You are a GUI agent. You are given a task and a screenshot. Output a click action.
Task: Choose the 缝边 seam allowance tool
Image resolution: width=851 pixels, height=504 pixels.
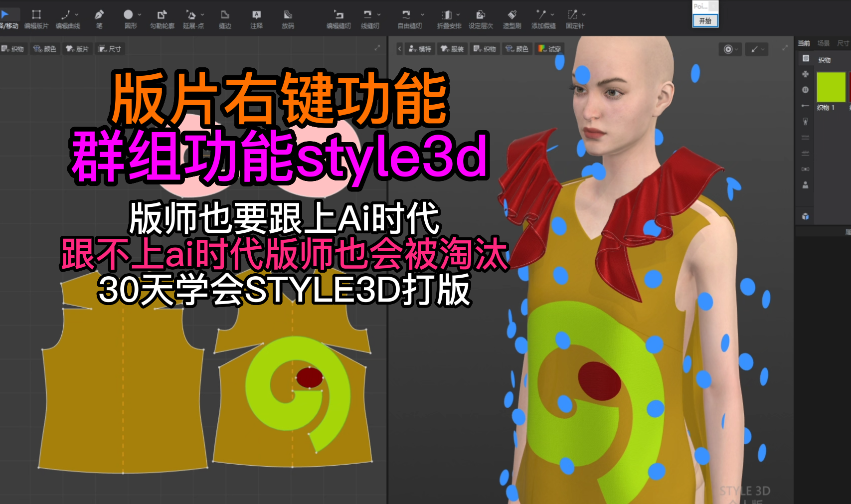(225, 19)
